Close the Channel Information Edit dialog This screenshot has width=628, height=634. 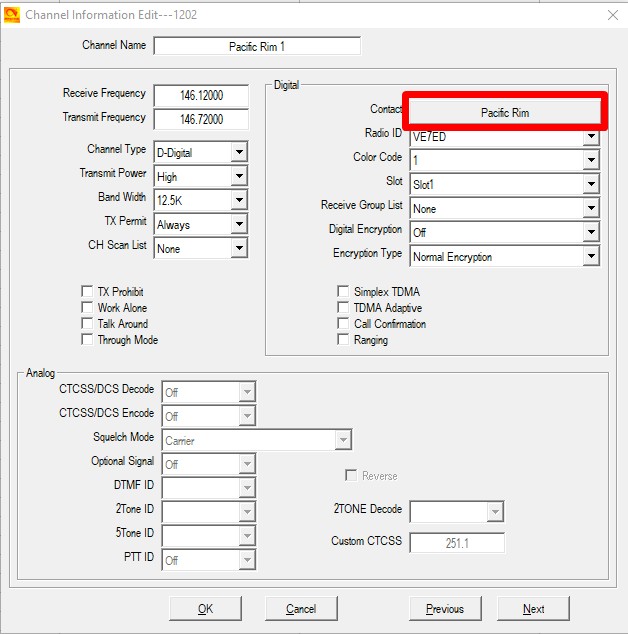point(613,14)
